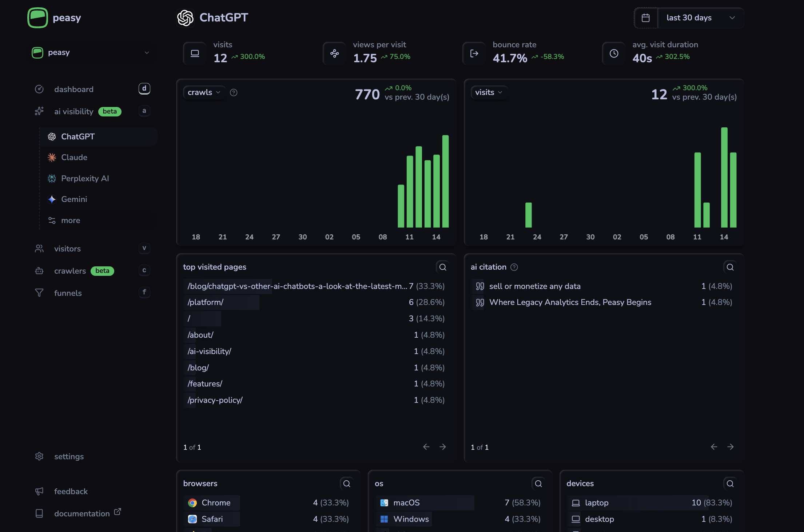804x532 pixels.
Task: Go to previous page of top visited pages
Action: pyautogui.click(x=426, y=447)
